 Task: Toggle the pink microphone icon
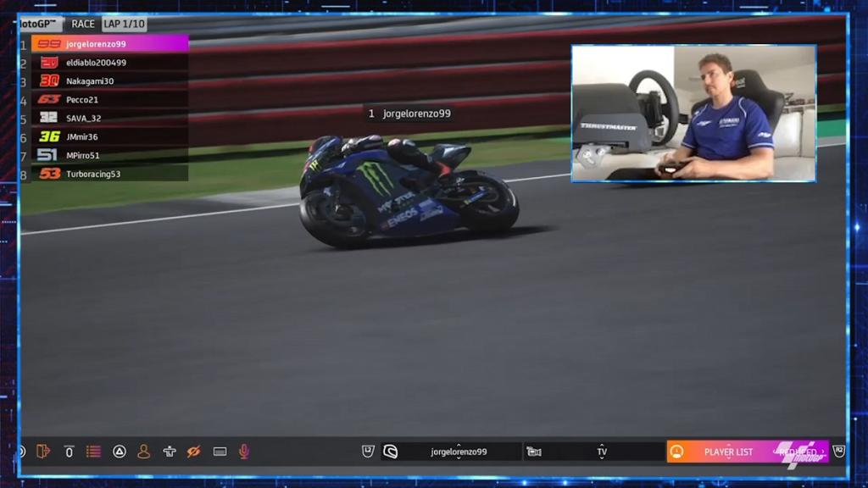point(244,452)
